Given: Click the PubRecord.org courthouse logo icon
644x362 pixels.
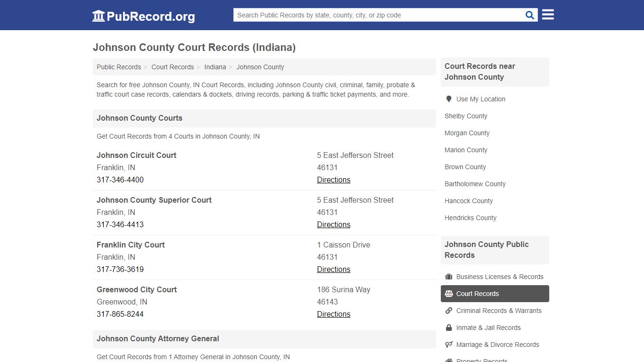Looking at the screenshot, I should tap(99, 16).
